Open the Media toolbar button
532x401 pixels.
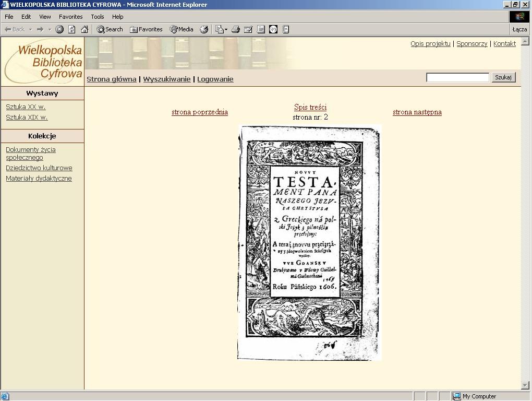point(182,30)
